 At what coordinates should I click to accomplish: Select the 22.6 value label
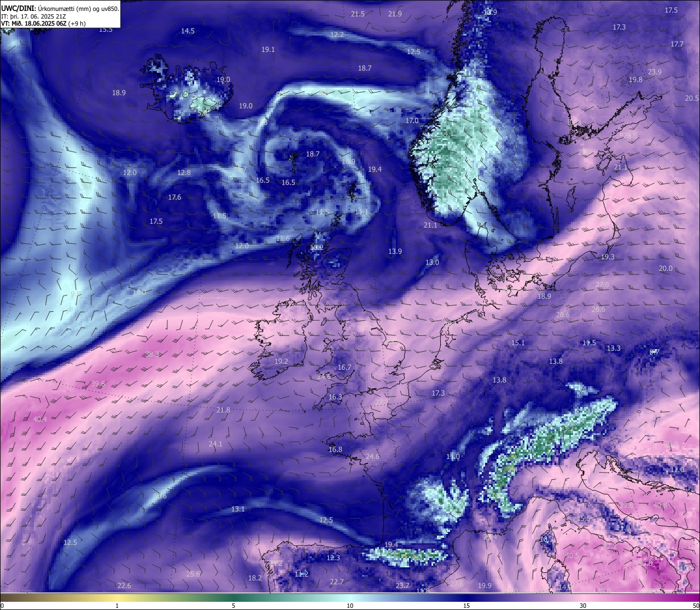124,585
